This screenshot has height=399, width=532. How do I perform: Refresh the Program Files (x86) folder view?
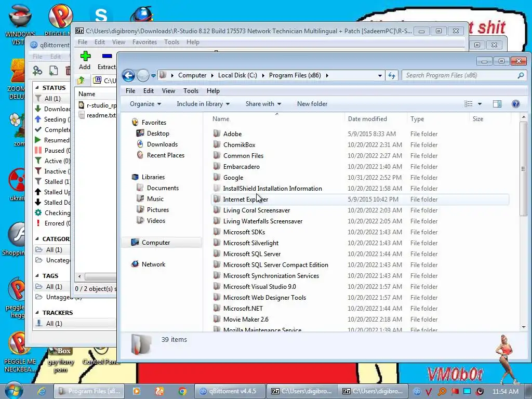[x=392, y=75]
